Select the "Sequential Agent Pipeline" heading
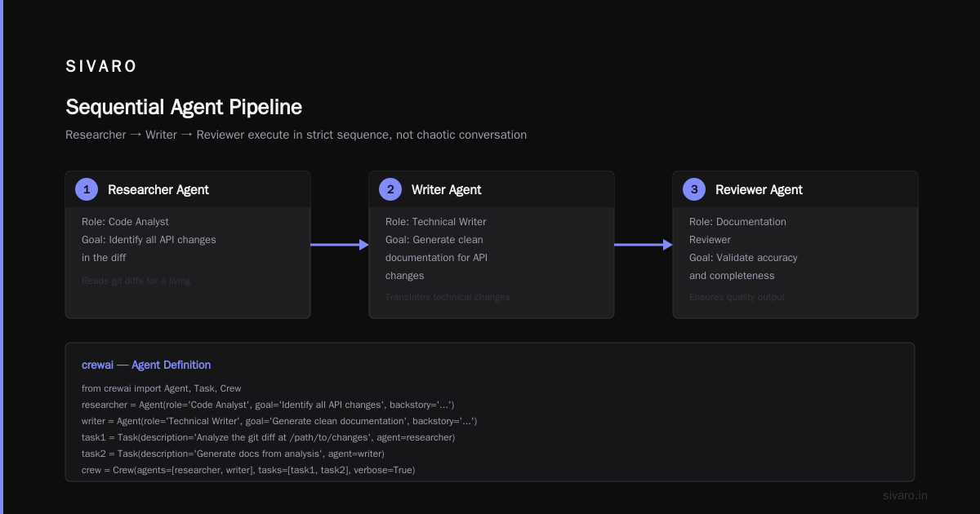 tap(184, 107)
